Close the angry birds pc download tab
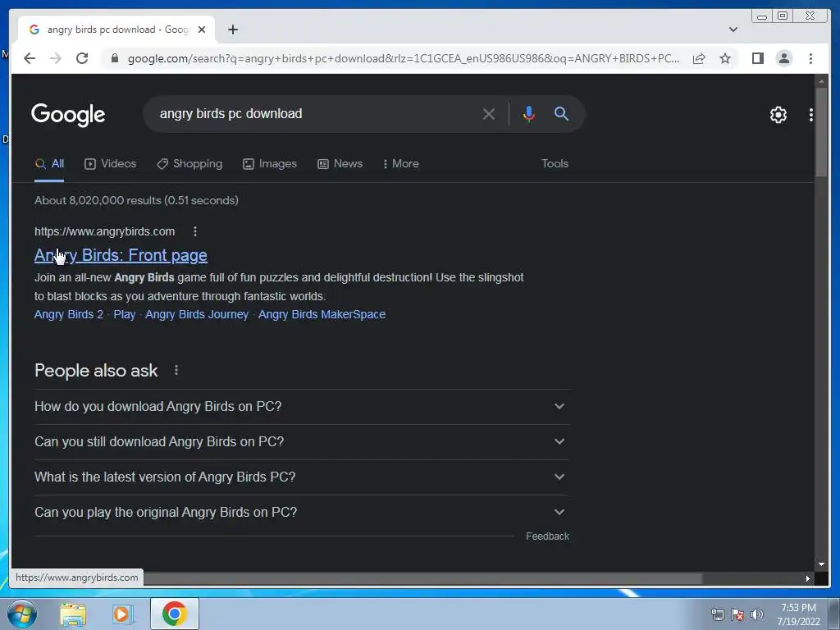Screen dimensions: 840x630 202,30
